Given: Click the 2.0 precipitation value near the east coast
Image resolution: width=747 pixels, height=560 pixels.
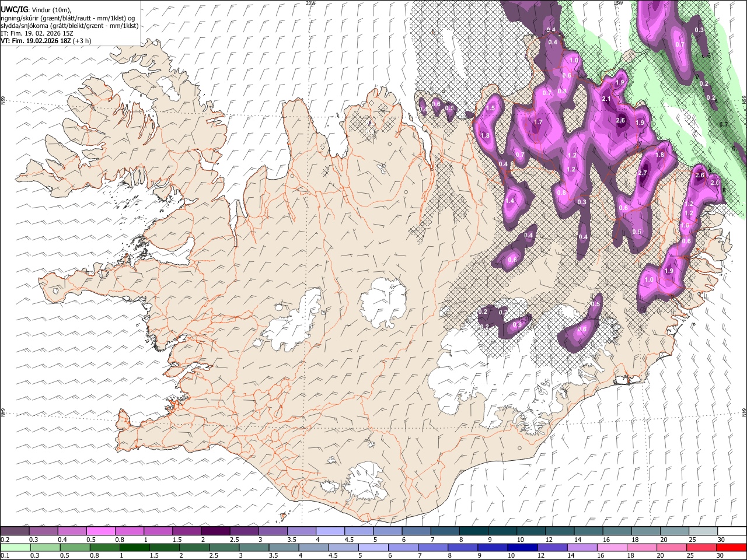Looking at the screenshot, I should [715, 183].
